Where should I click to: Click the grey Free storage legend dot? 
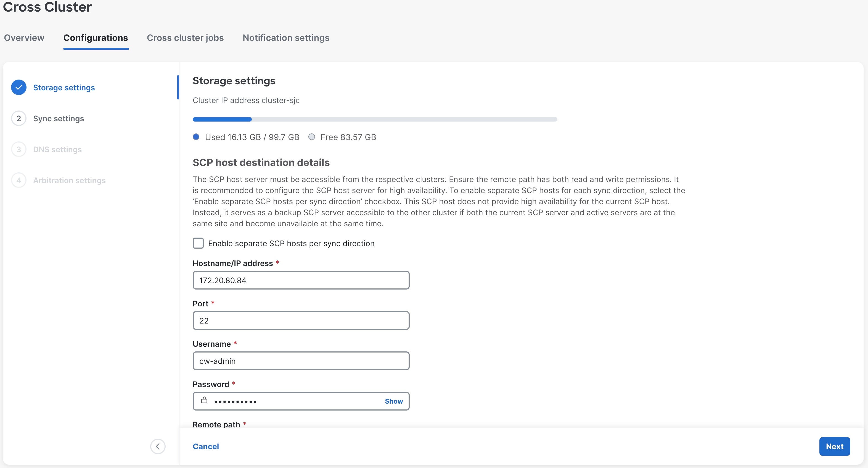312,137
